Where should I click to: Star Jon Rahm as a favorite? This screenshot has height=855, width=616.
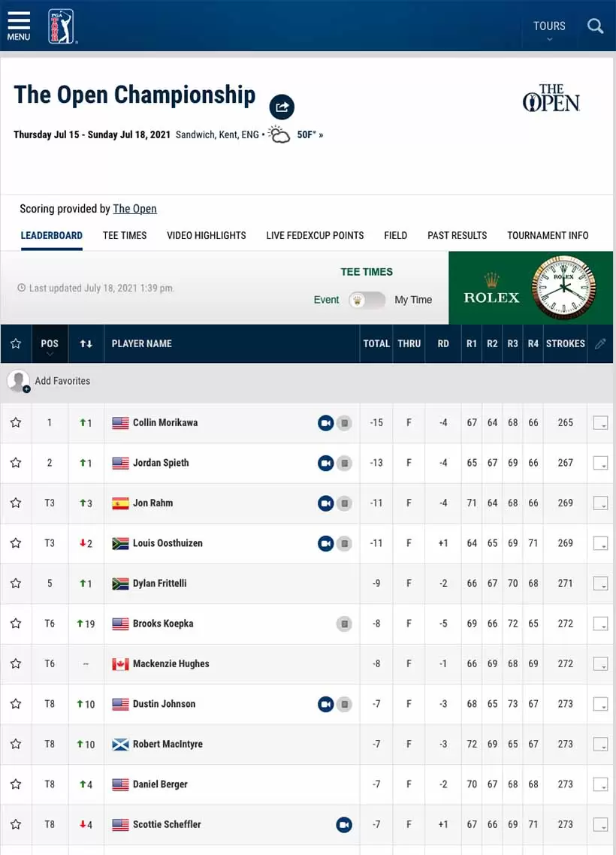tap(16, 503)
